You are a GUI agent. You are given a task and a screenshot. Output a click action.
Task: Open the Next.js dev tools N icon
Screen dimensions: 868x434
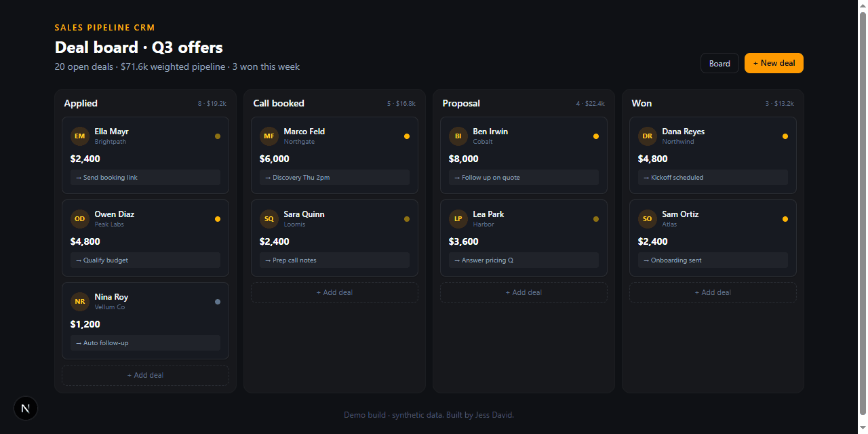tap(26, 408)
